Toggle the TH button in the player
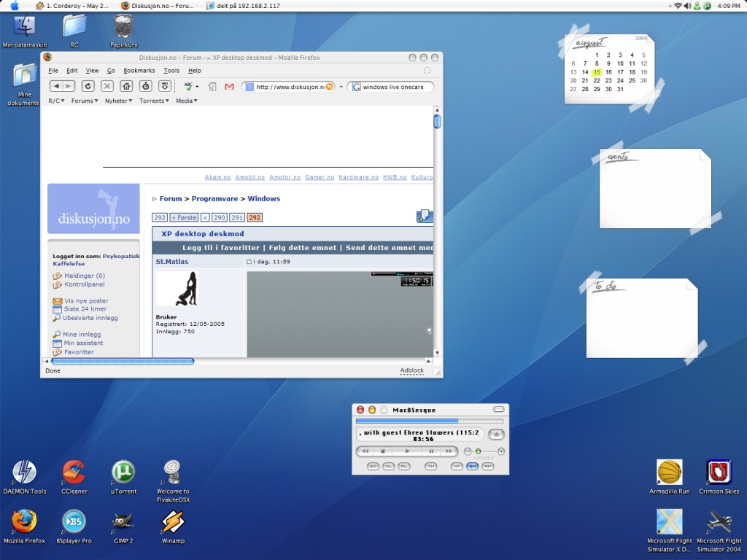The height and width of the screenshot is (560, 747). 430,466
